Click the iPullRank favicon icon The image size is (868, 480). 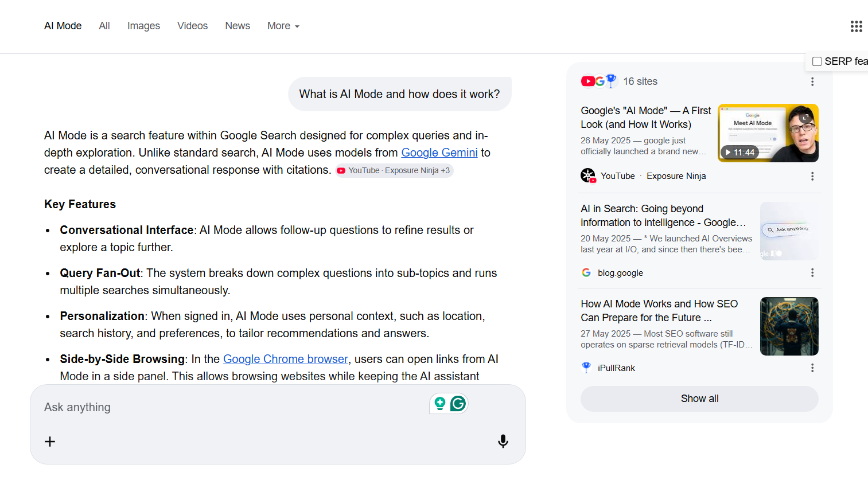(x=586, y=368)
